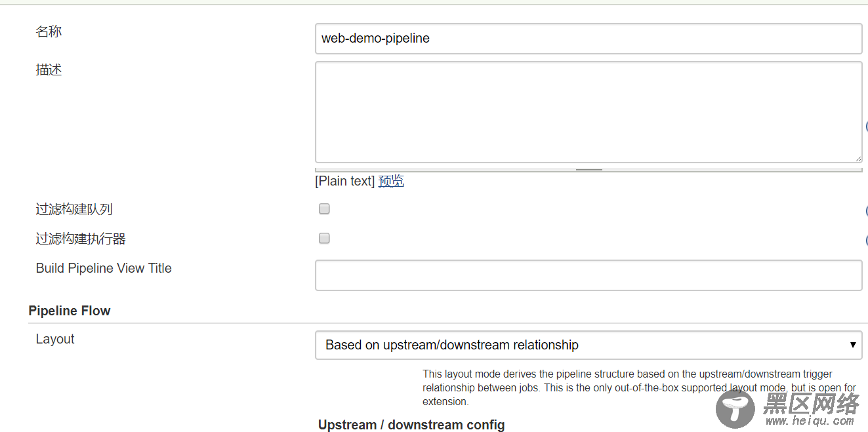
Task: Open help for the 描述 field
Action: click(866, 127)
